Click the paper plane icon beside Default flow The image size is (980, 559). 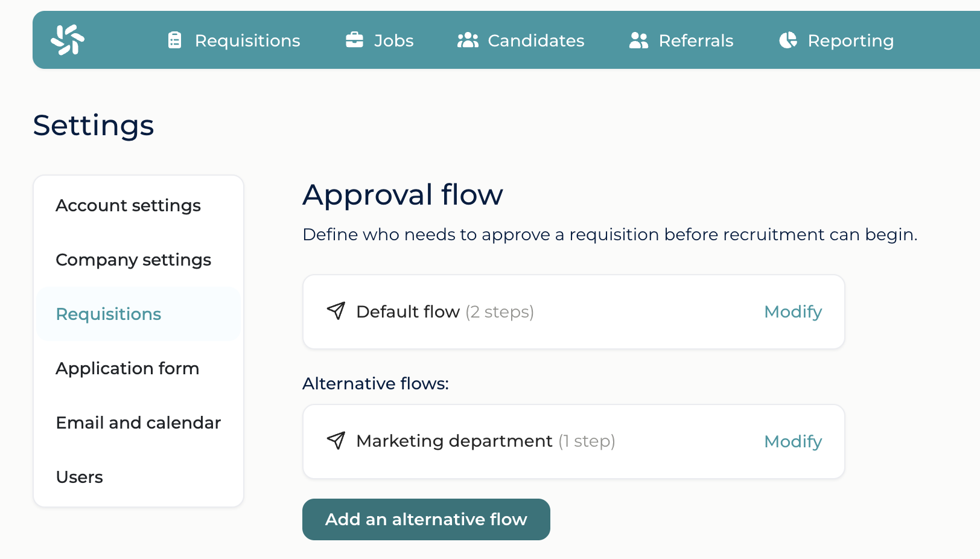336,311
